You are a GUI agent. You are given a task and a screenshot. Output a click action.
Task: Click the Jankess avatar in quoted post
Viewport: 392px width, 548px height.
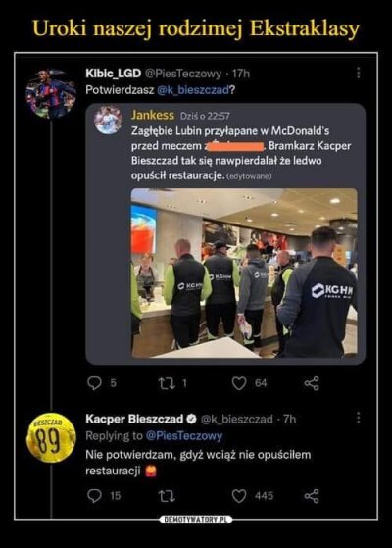pos(109,121)
